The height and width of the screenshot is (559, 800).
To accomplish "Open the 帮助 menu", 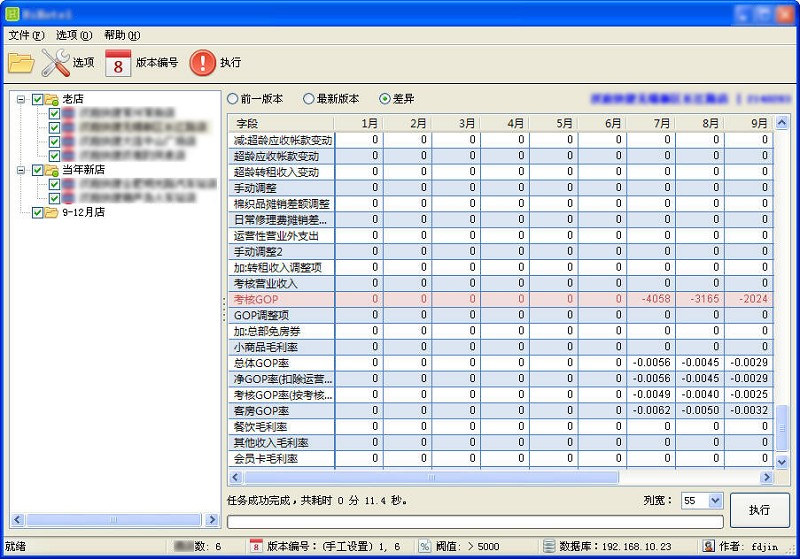I will tap(121, 35).
